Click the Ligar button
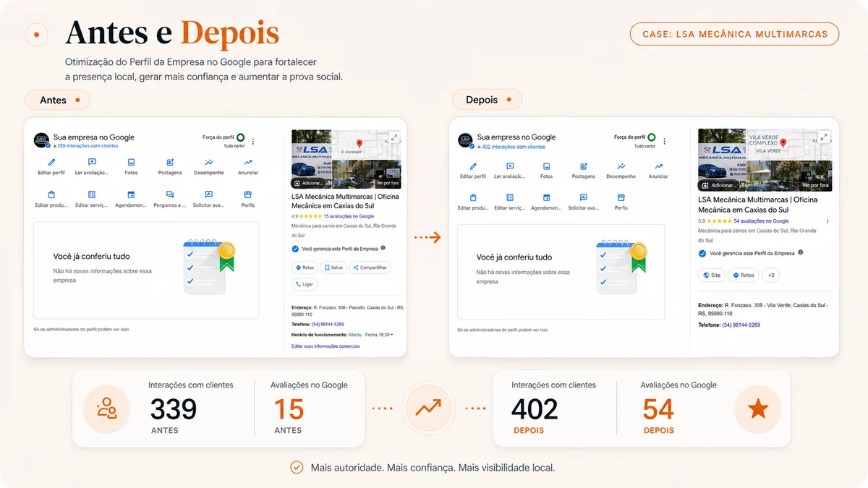Viewport: 868px width, 488px height. click(305, 284)
